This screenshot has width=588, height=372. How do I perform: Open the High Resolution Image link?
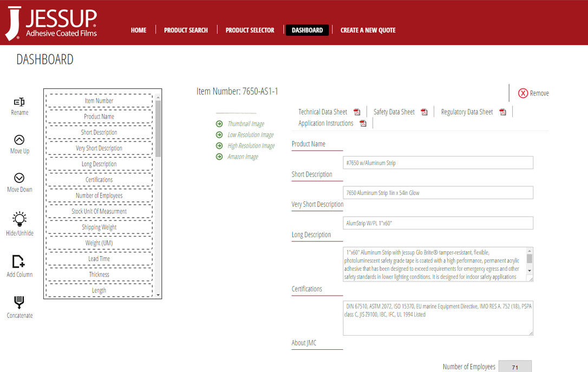[x=251, y=146]
